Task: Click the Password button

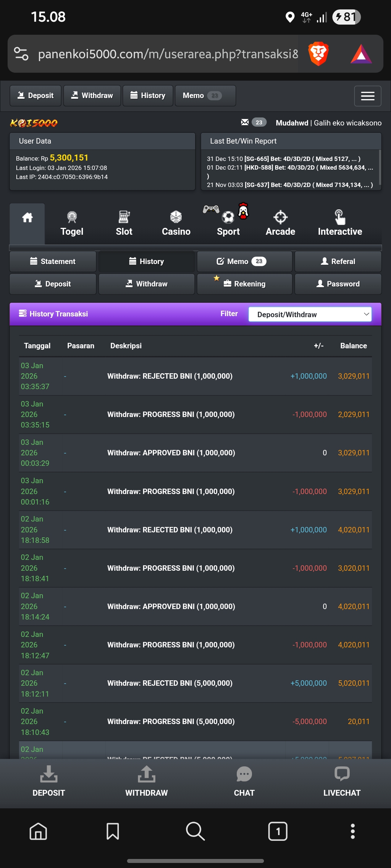Action: point(338,284)
